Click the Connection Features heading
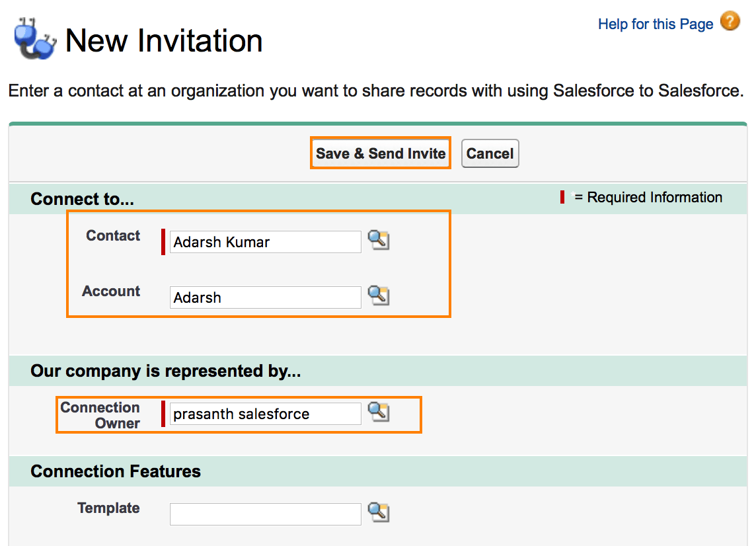 [116, 471]
